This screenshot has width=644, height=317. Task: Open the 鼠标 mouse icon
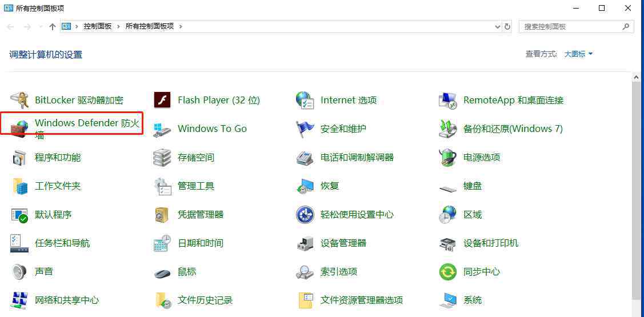click(x=163, y=272)
